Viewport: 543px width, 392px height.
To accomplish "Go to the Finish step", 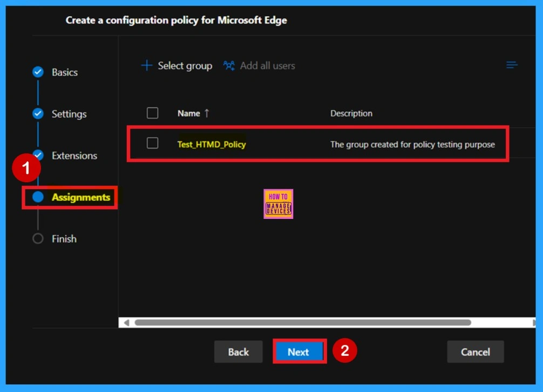I will tap(64, 239).
